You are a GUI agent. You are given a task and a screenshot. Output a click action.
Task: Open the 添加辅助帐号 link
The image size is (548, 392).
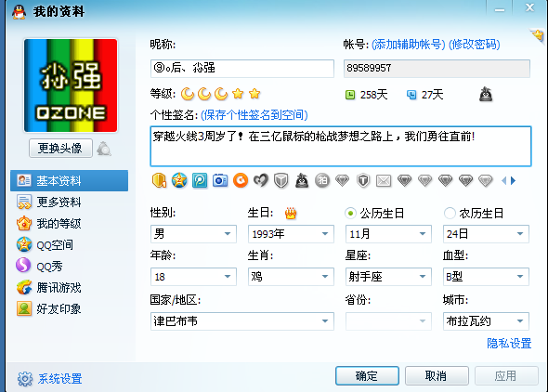point(408,45)
